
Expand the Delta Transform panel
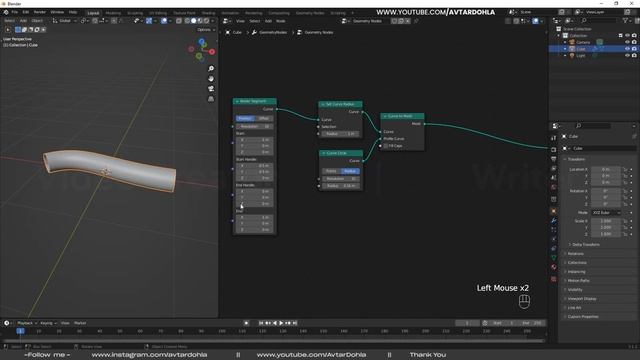pos(585,244)
